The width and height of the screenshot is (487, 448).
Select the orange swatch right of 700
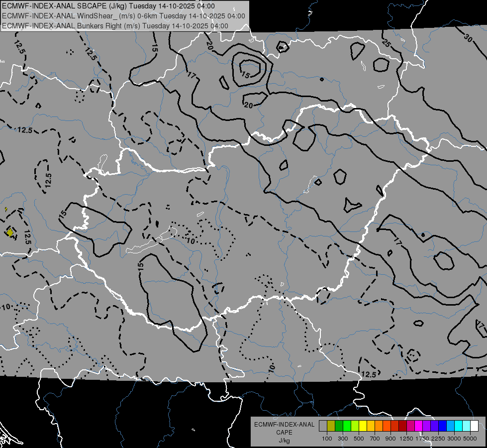pyautogui.click(x=379, y=426)
